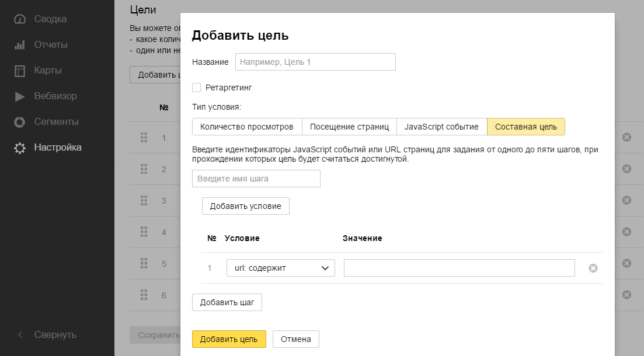Click the Карты layout icon

[x=20, y=71]
